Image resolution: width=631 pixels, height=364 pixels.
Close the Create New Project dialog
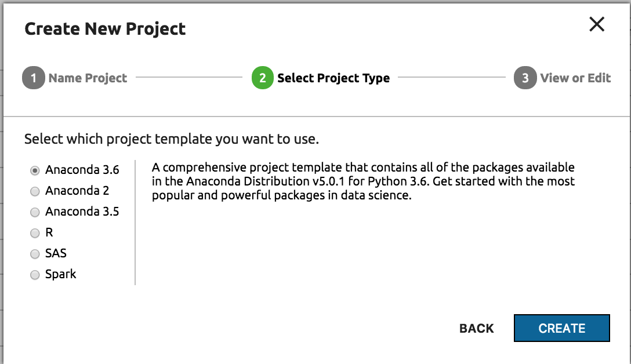coord(597,24)
